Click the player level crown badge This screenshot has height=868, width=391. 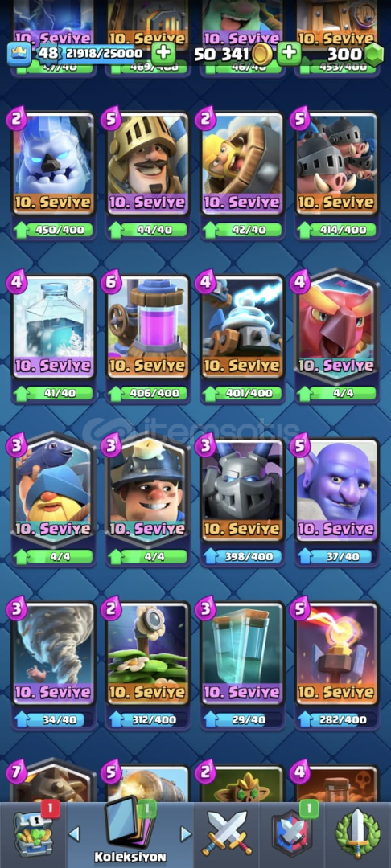coord(19,54)
